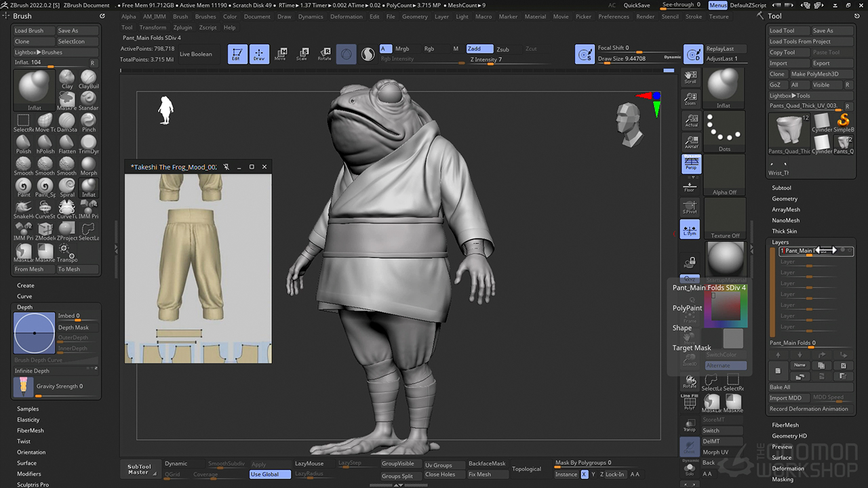Expand the Subtool palette section
The image size is (868, 488).
[x=781, y=188]
